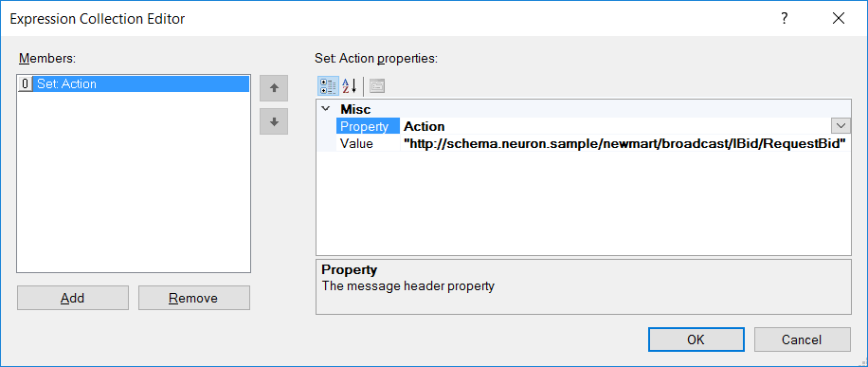Sort the properties alphabetically
868x367 pixels.
coord(350,86)
